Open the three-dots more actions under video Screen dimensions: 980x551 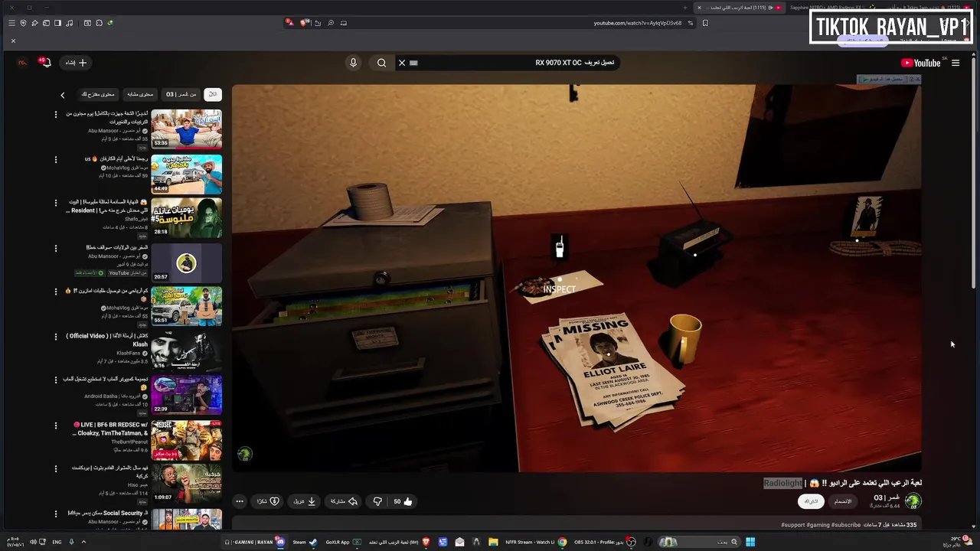tap(240, 501)
